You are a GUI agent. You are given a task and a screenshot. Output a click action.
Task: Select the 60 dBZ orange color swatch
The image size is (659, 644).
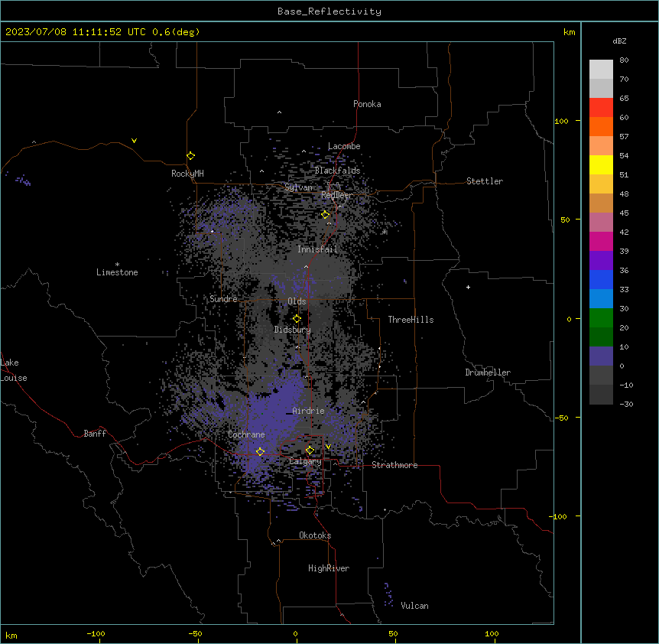tap(601, 126)
